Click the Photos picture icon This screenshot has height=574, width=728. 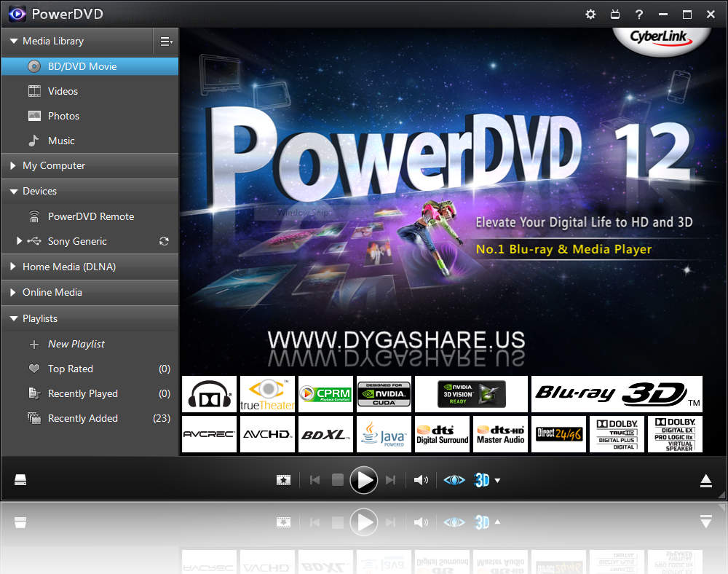click(x=34, y=116)
